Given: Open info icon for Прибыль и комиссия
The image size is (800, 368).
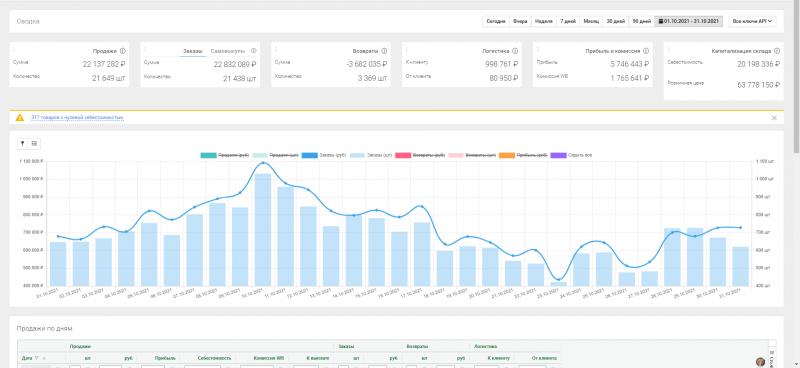Looking at the screenshot, I should click(x=646, y=51).
